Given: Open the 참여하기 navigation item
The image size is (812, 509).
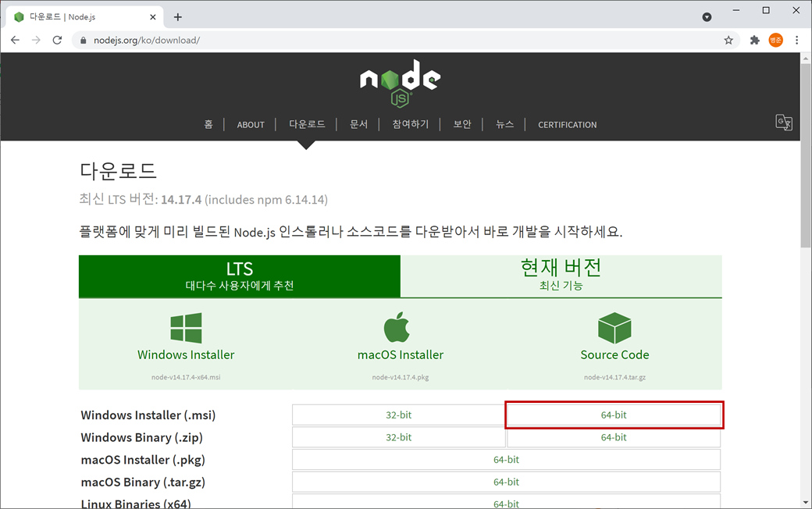Looking at the screenshot, I should 410,124.
